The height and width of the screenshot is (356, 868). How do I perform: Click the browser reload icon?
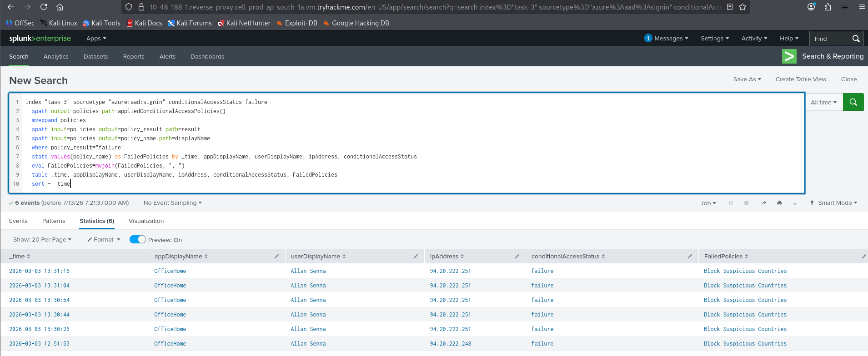(x=44, y=7)
